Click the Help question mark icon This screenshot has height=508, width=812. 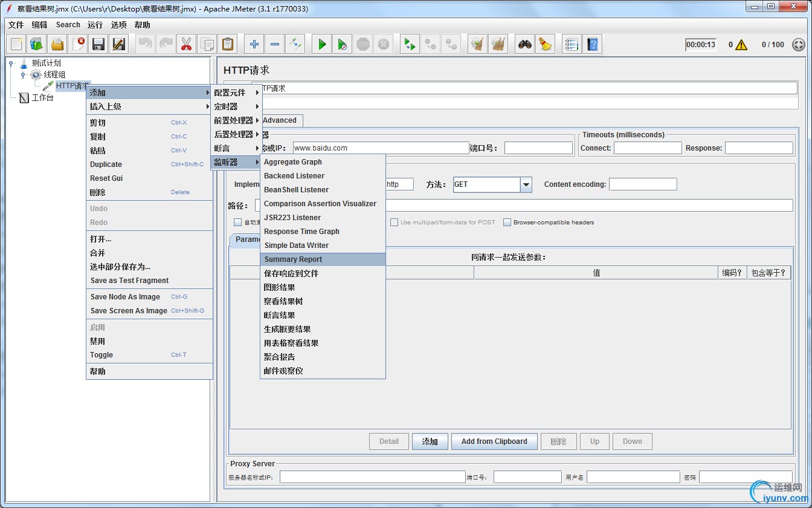pyautogui.click(x=593, y=44)
